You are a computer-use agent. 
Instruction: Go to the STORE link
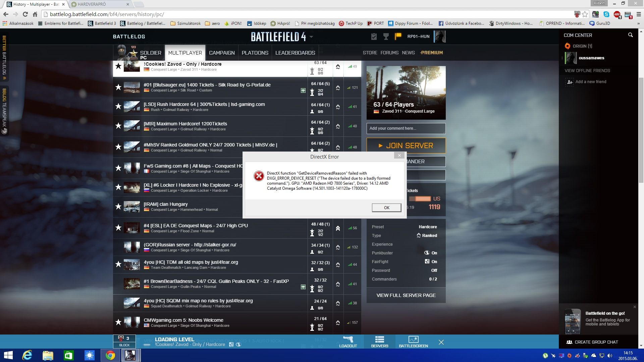370,53
